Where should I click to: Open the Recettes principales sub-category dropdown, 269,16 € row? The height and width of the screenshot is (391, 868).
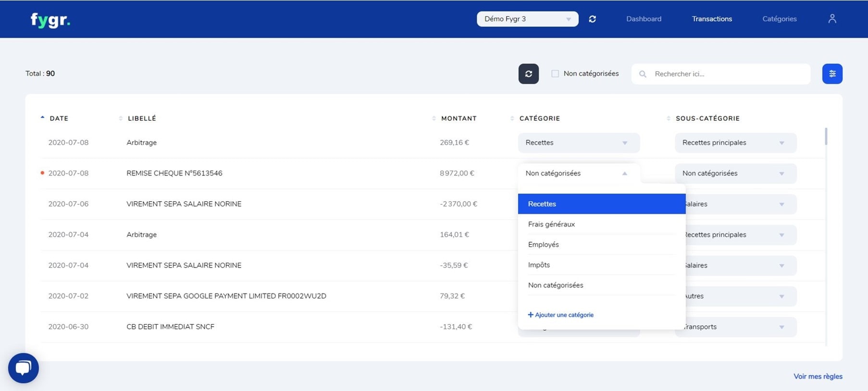[x=735, y=143]
